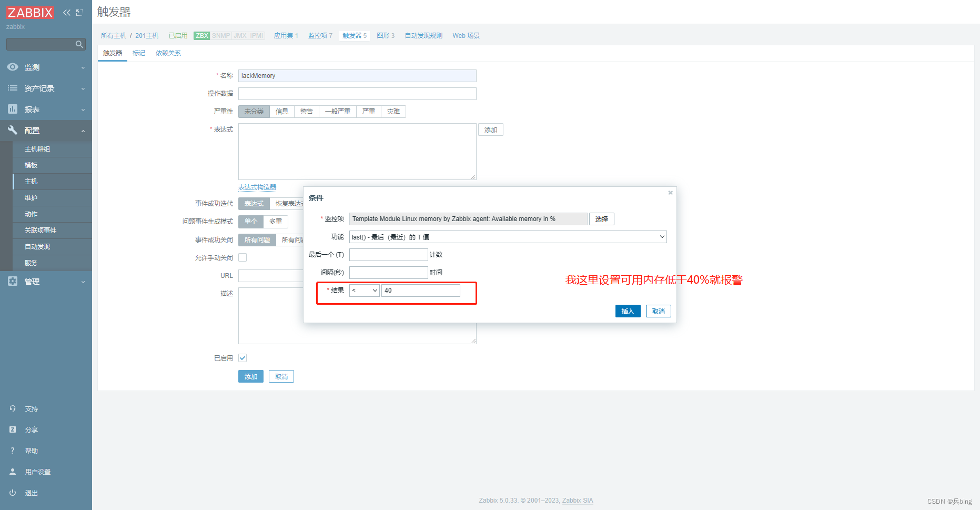
Task: Focus the 操作数据 input field
Action: point(357,94)
